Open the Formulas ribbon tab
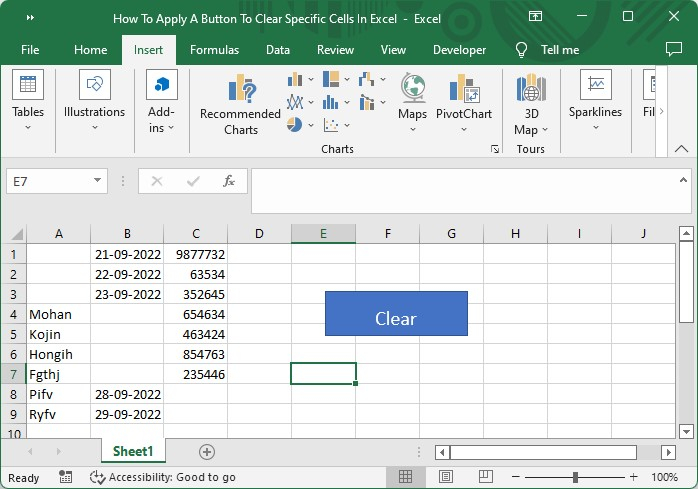 click(214, 50)
